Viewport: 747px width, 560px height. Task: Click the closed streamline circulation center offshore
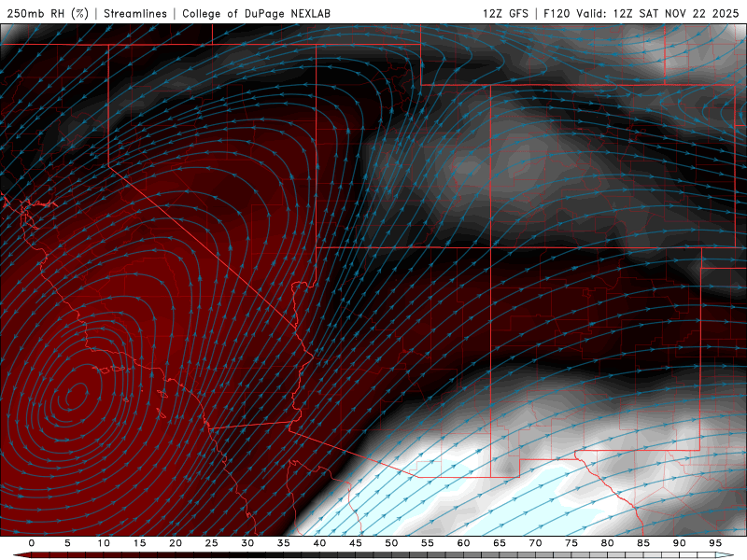tap(77, 395)
